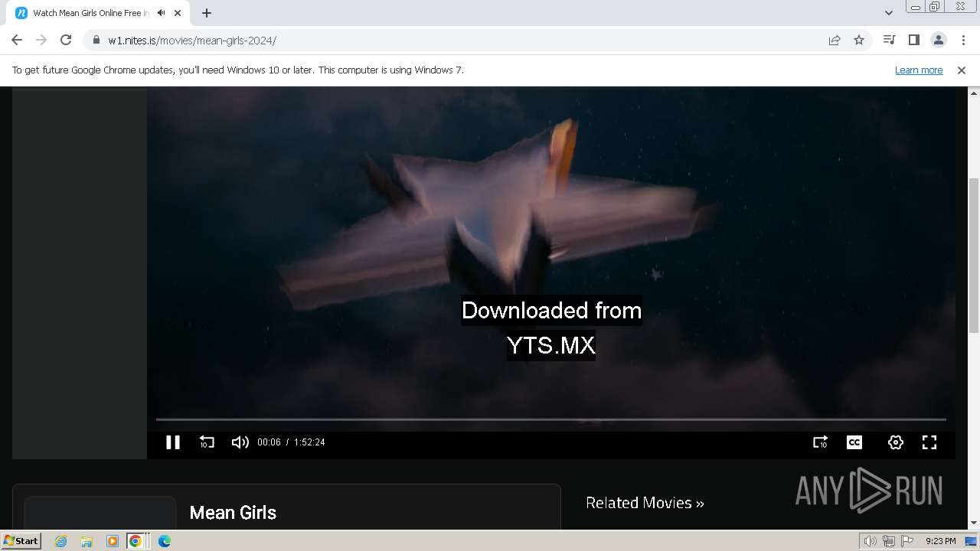Switch to Chrome in taskbar
This screenshot has height=551, width=980.
pyautogui.click(x=136, y=541)
